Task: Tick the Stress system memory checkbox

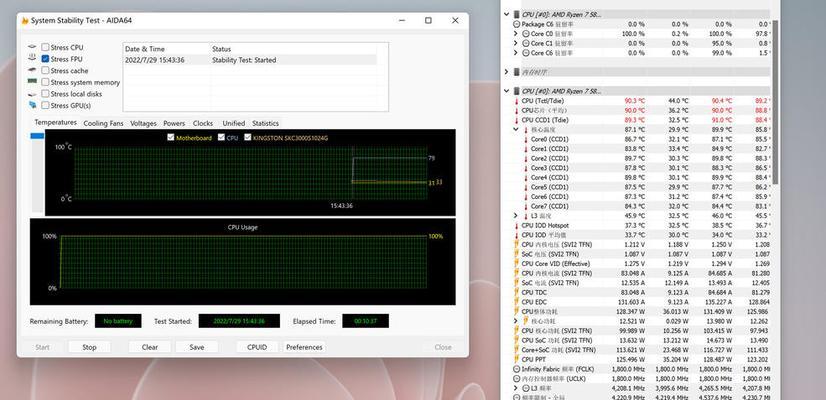Action: pyautogui.click(x=45, y=82)
